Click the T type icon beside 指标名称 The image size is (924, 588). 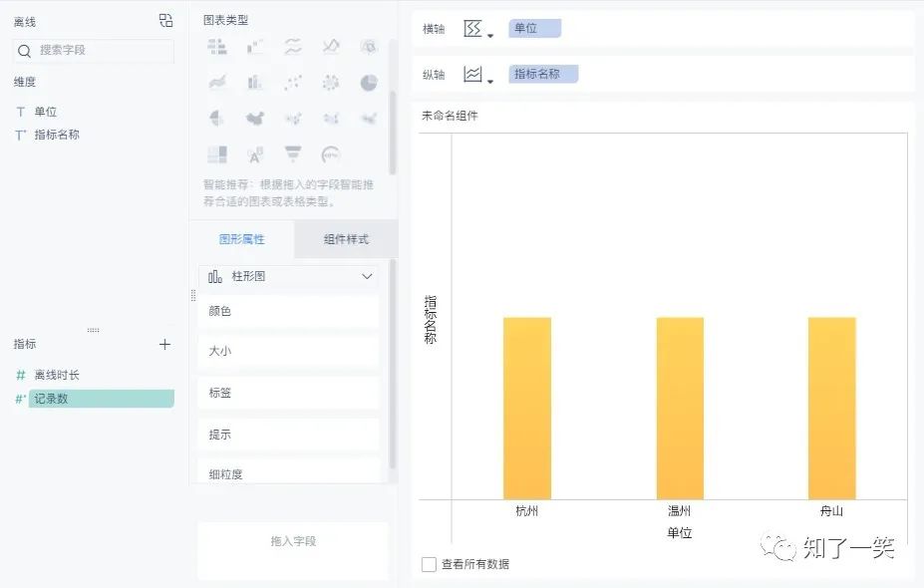pos(21,135)
